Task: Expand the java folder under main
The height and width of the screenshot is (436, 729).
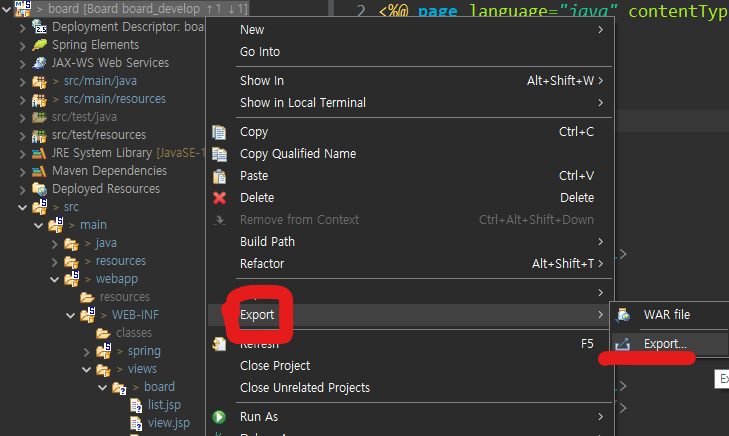Action: click(55, 244)
